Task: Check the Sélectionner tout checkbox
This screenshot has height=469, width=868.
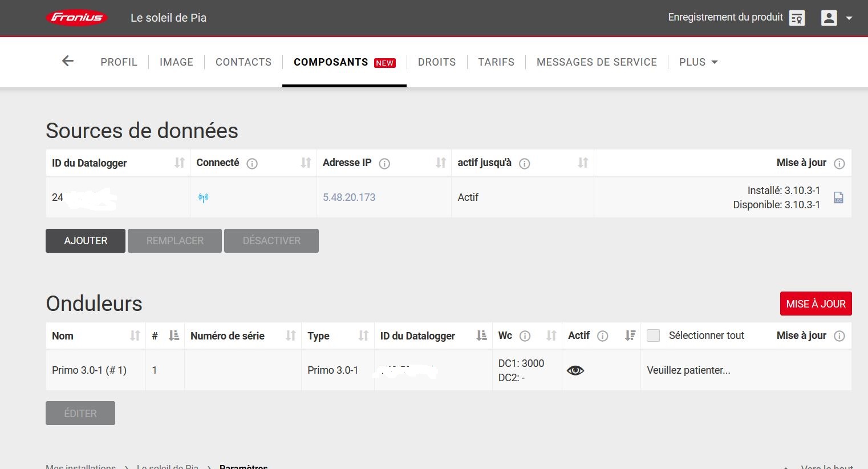Action: pos(654,335)
